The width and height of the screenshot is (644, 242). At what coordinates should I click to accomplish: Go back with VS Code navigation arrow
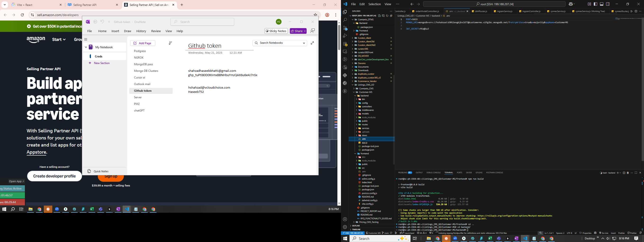click(x=412, y=4)
